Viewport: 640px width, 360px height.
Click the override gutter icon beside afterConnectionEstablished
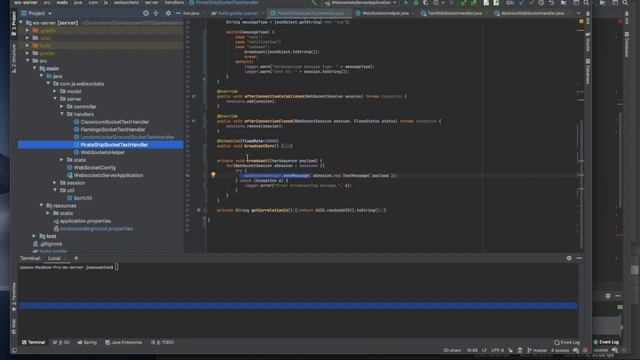point(194,96)
